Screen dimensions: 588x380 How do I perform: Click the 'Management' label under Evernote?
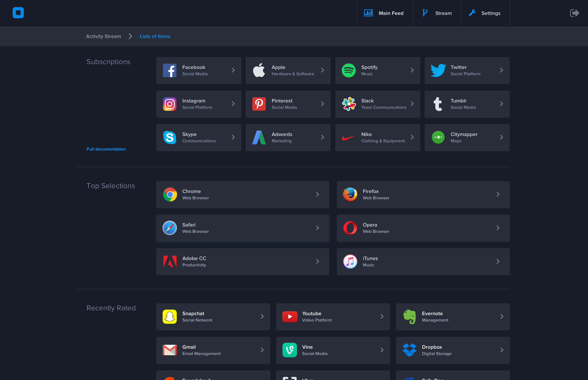click(x=435, y=320)
